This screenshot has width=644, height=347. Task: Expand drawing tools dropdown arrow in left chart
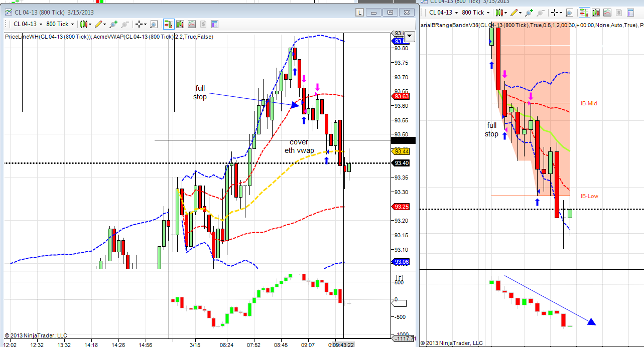104,24
